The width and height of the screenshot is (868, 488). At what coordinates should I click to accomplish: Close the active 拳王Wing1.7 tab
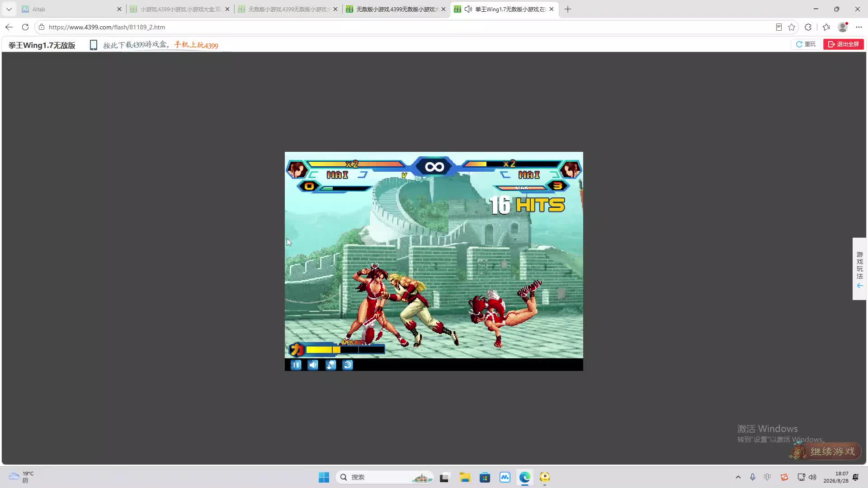pos(552,9)
